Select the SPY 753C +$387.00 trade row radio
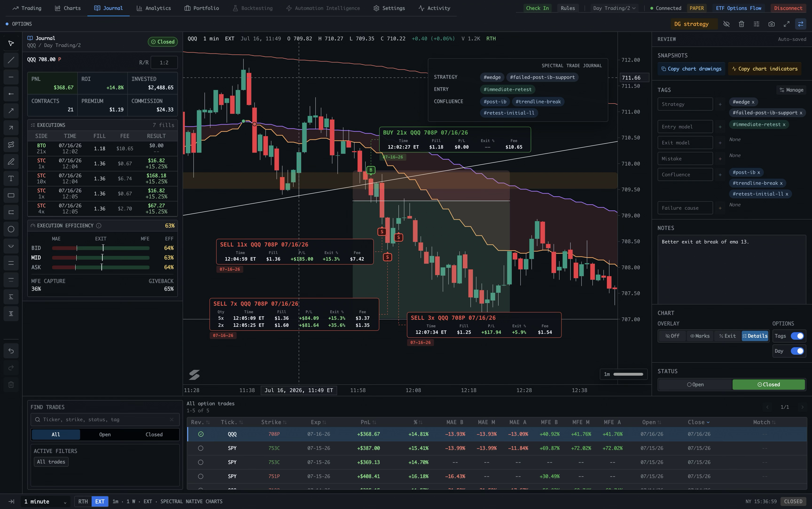The height and width of the screenshot is (509, 812). click(x=201, y=448)
